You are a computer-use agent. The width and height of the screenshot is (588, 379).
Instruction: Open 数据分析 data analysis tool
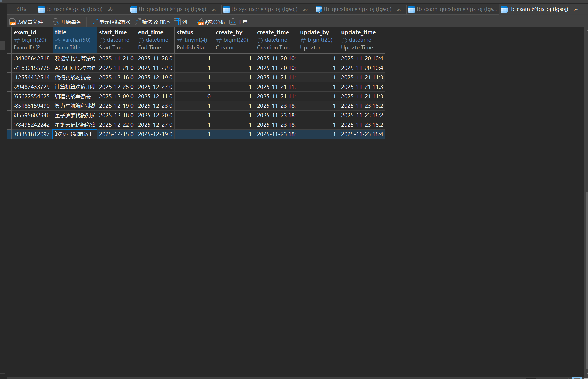click(x=211, y=22)
